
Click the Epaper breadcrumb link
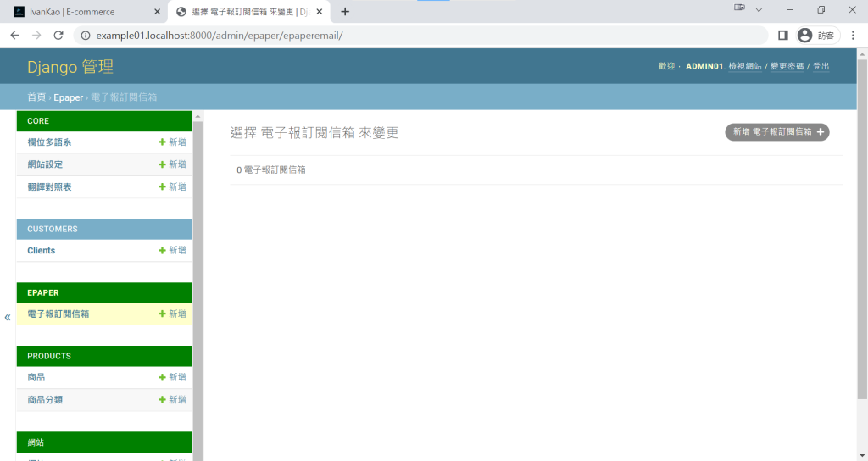tap(68, 97)
